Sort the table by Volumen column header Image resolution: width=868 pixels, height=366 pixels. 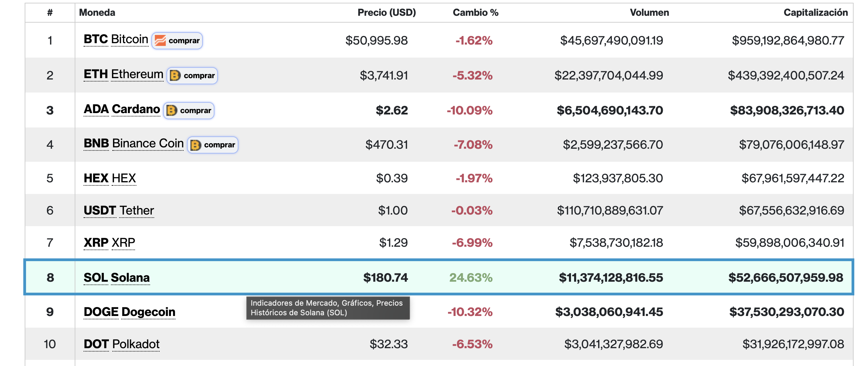[x=649, y=13]
